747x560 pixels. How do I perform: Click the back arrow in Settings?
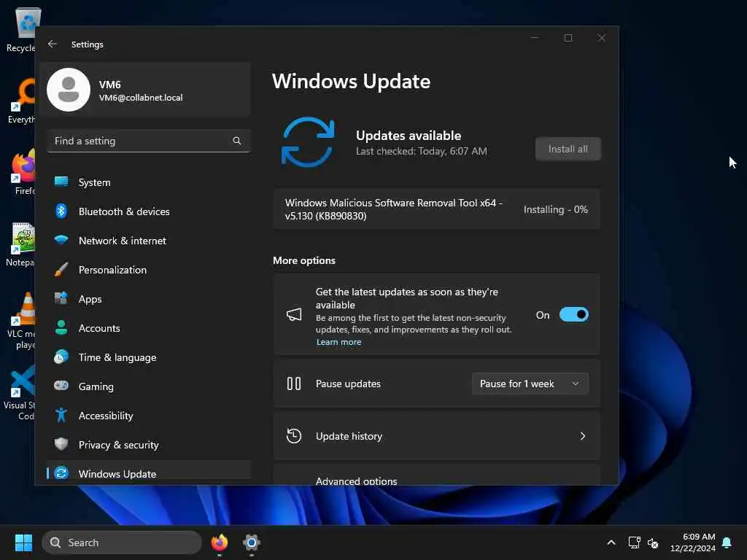coord(53,44)
